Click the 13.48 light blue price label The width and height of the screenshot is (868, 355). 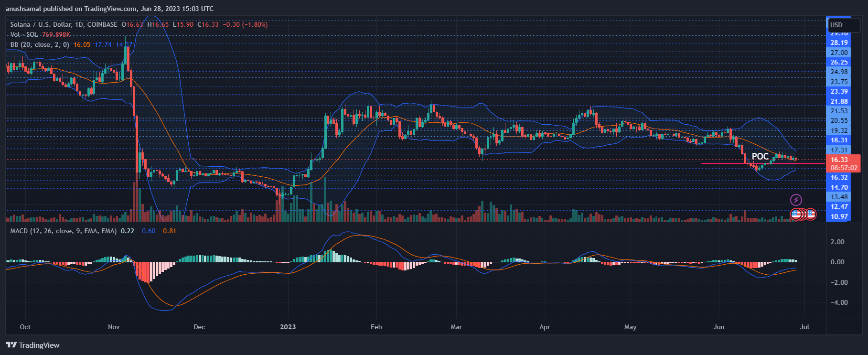coord(839,197)
